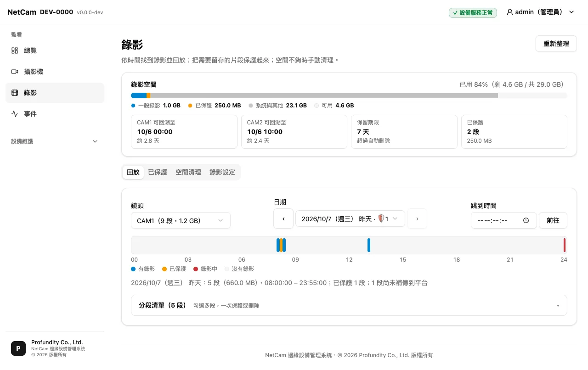Open the 總覽 dashboard icon in sidebar
This screenshot has height=370, width=588.
pyautogui.click(x=15, y=50)
